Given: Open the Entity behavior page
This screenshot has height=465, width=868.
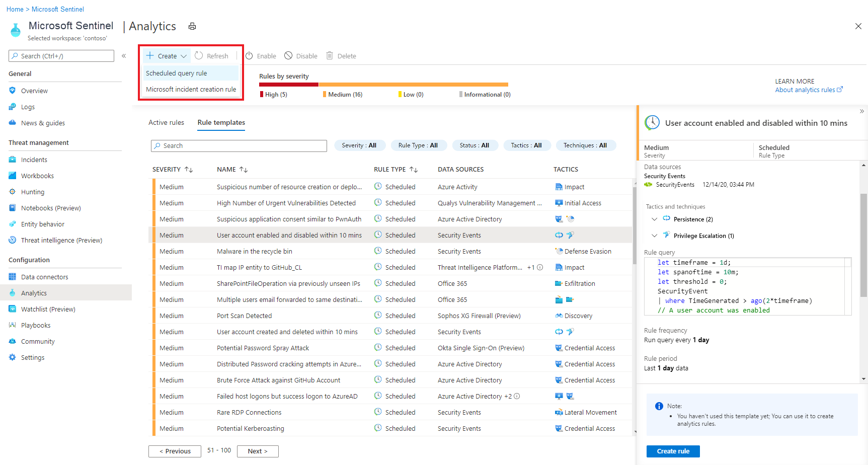Looking at the screenshot, I should click(43, 224).
